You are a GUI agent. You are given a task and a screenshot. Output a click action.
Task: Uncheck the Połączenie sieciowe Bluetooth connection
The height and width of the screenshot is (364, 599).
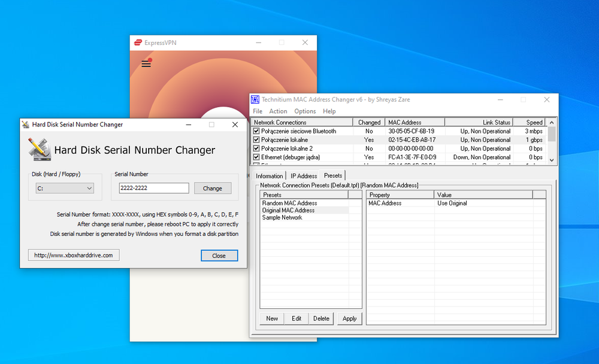(256, 131)
